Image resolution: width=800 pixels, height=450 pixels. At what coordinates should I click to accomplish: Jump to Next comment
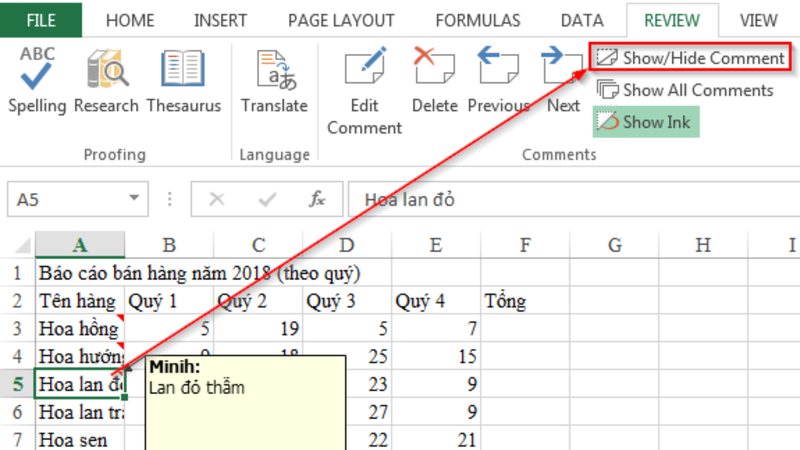[563, 80]
